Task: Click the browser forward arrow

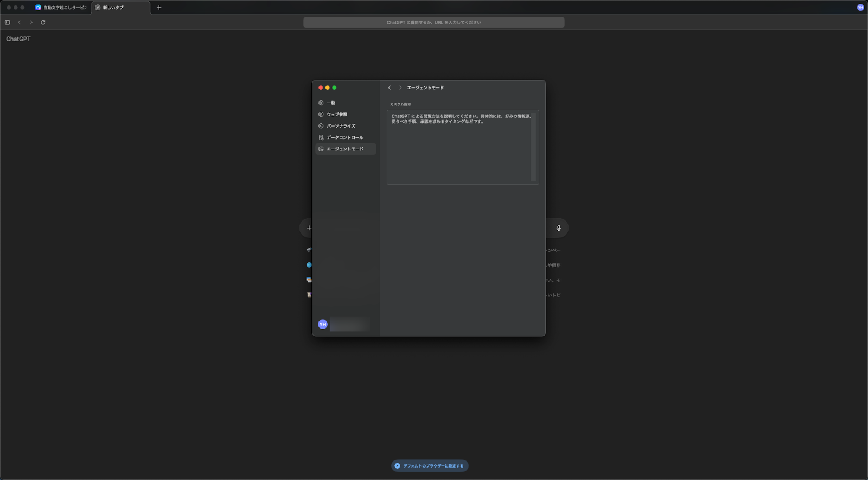Action: [31, 22]
